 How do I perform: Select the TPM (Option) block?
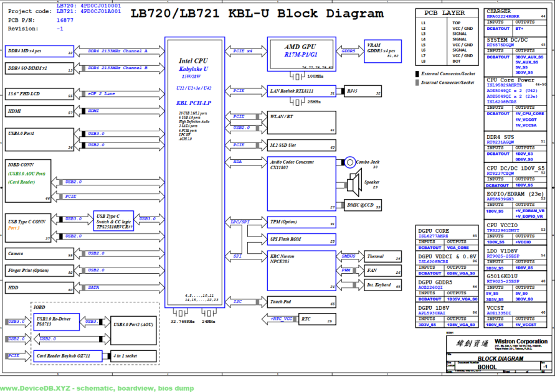(x=301, y=222)
